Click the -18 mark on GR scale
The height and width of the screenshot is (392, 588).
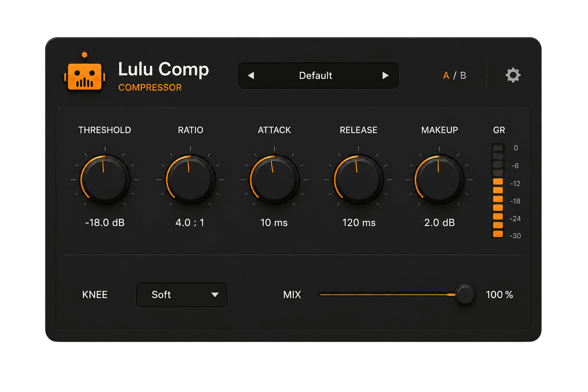515,201
